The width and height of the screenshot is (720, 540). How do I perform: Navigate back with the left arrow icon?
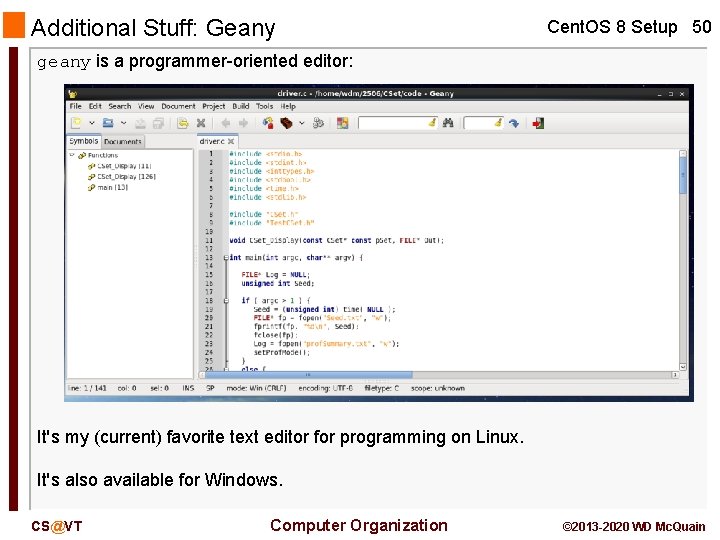(225, 123)
